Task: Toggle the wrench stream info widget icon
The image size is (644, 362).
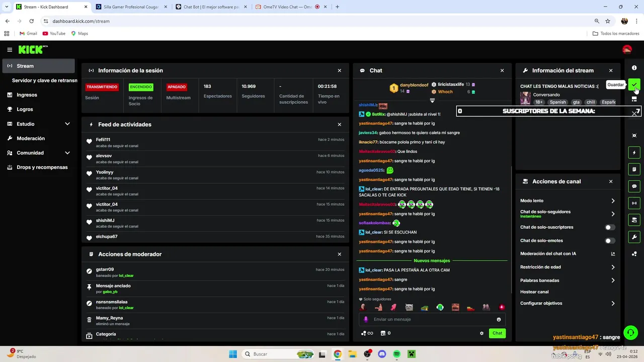Action: click(634, 237)
